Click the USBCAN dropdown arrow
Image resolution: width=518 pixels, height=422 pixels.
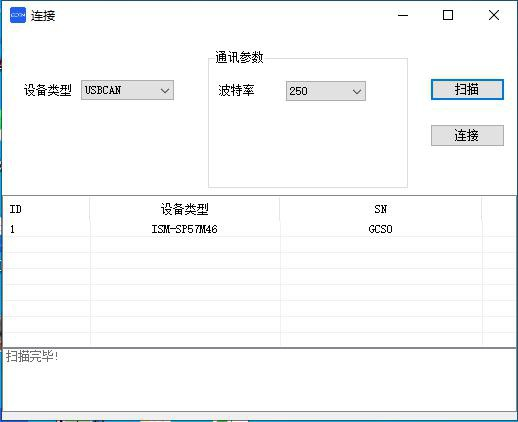(x=165, y=91)
